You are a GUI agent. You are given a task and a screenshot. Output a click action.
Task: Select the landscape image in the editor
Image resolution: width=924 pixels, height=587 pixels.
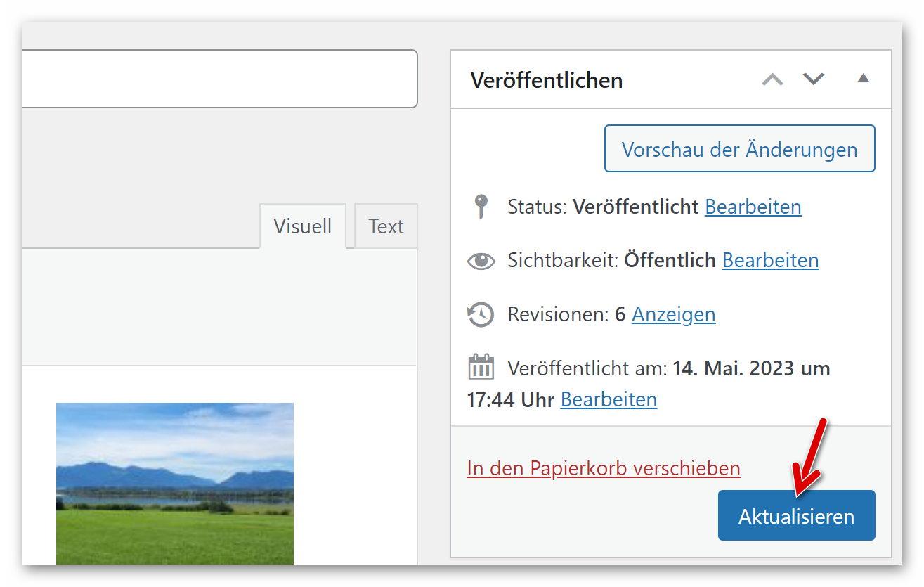[174, 483]
